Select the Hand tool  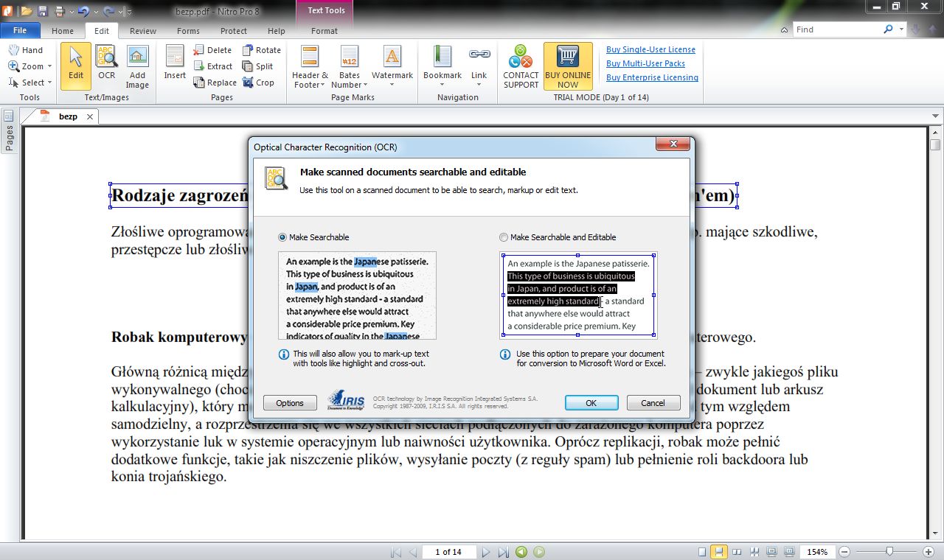point(26,50)
